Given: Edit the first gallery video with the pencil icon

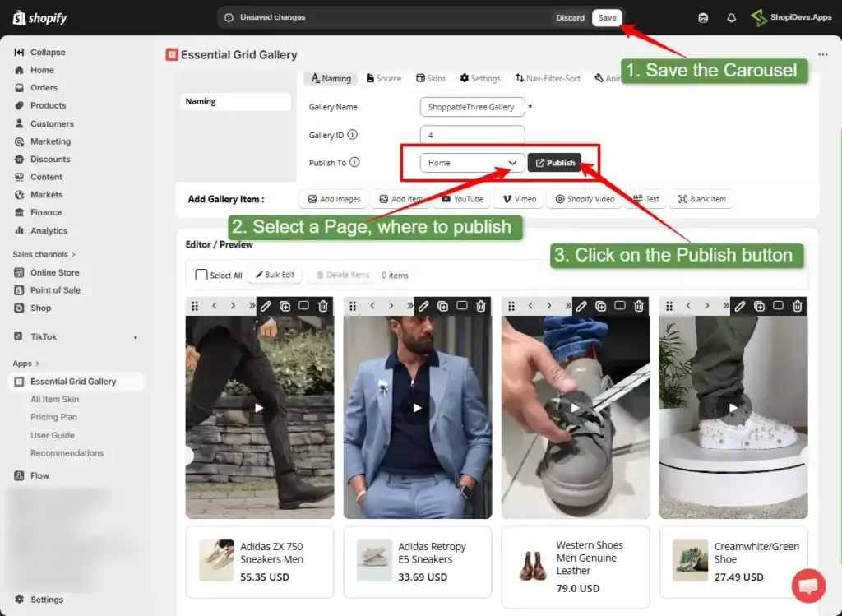Looking at the screenshot, I should tap(265, 306).
